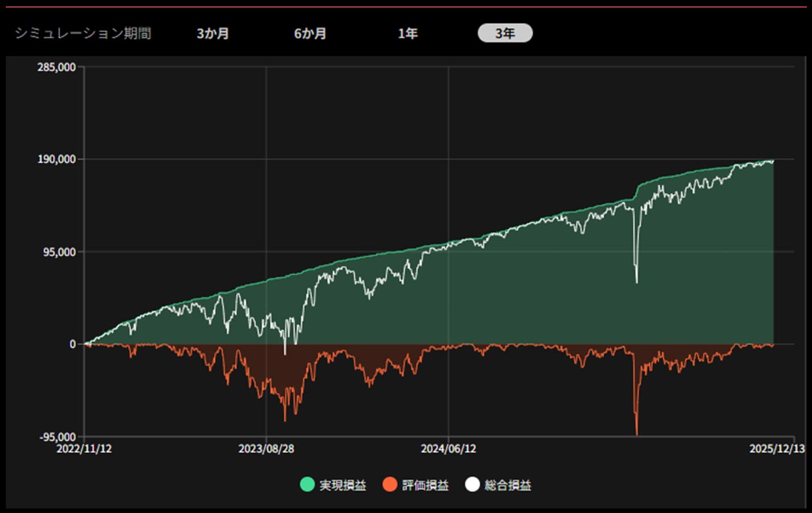Click the 総合損益 legend label text

click(x=507, y=485)
